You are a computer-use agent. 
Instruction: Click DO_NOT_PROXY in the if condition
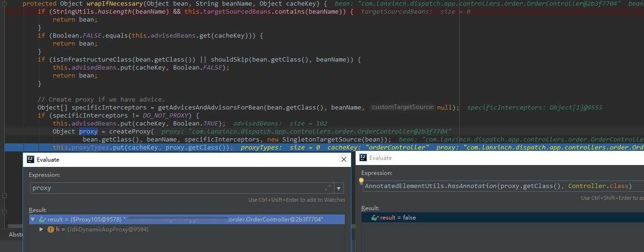[166, 116]
